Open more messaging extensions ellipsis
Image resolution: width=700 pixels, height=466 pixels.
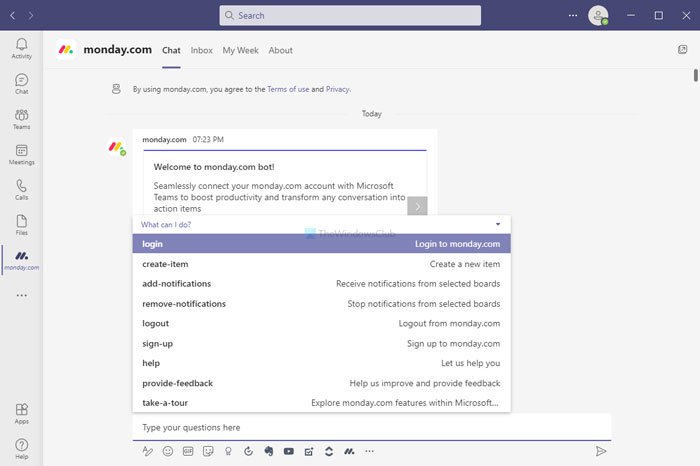click(x=369, y=451)
